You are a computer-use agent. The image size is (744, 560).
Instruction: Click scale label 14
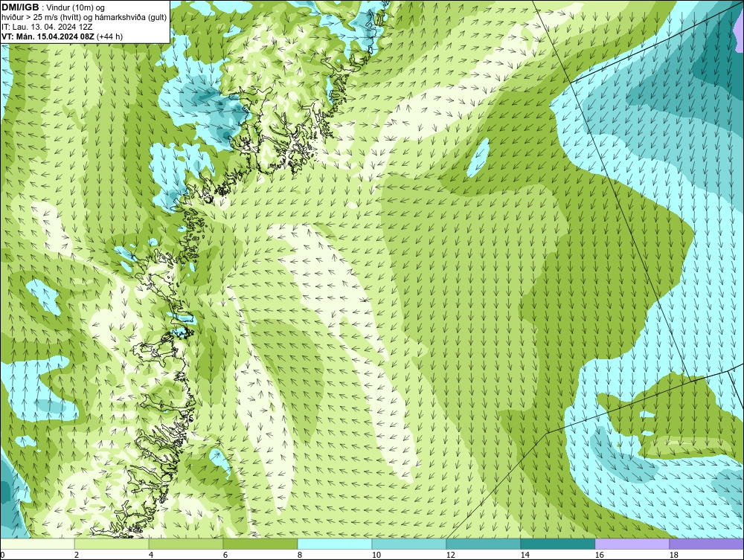coord(525,555)
